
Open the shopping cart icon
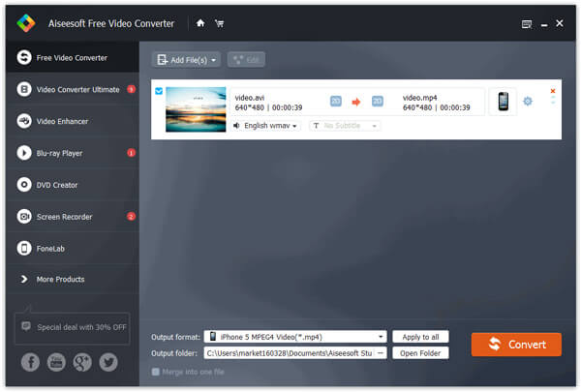click(x=218, y=22)
